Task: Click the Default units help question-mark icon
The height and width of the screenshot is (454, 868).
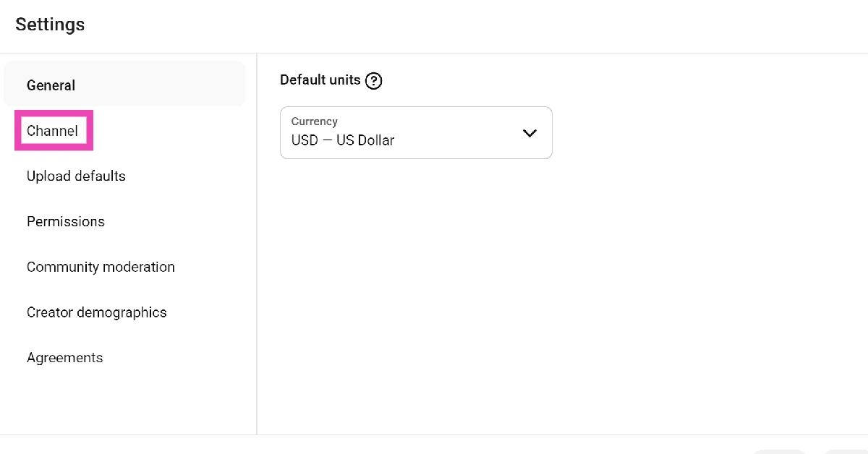Action: coord(373,81)
